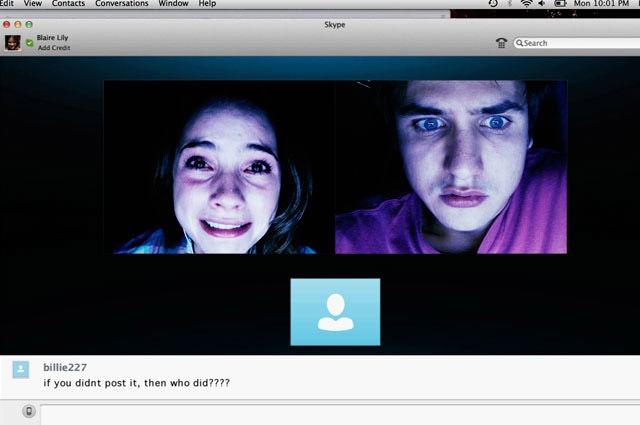Viewport: 640px width, 425px height.
Task: Zoom the Skype window with green button
Action: [29, 24]
